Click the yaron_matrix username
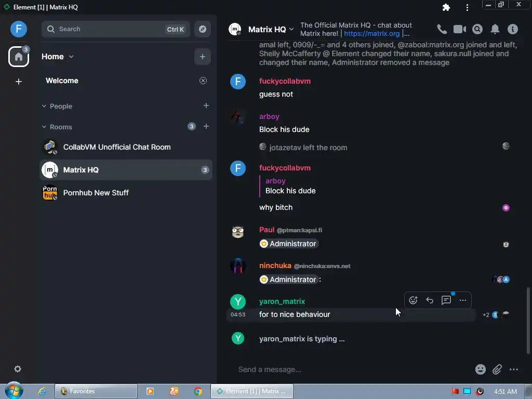Image resolution: width=532 pixels, height=399 pixels. [x=282, y=301]
